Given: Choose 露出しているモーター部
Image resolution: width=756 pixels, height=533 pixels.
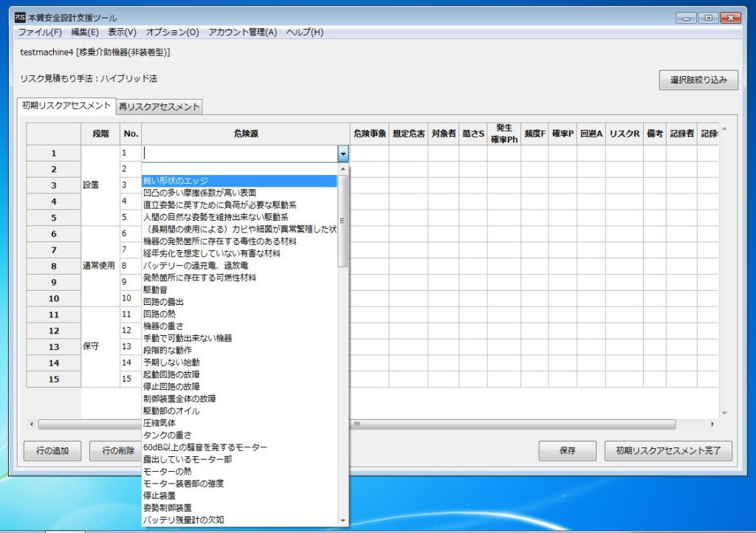Looking at the screenshot, I should 239,459.
